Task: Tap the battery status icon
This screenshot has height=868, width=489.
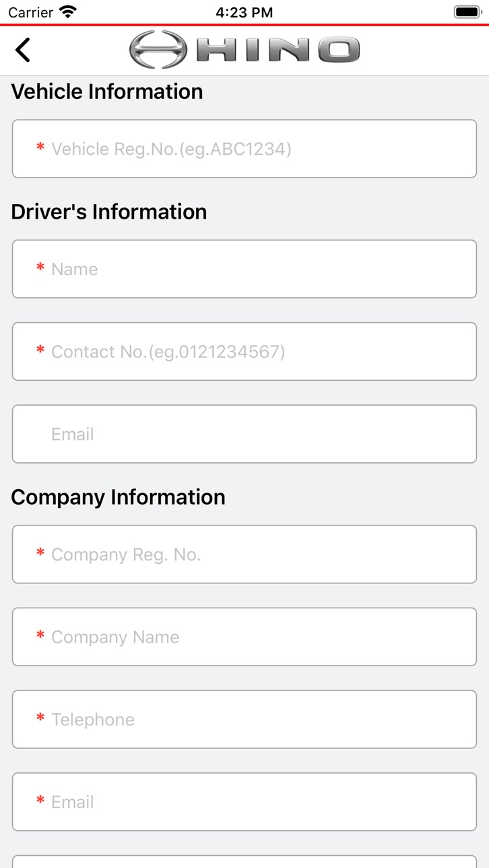Action: pyautogui.click(x=467, y=12)
